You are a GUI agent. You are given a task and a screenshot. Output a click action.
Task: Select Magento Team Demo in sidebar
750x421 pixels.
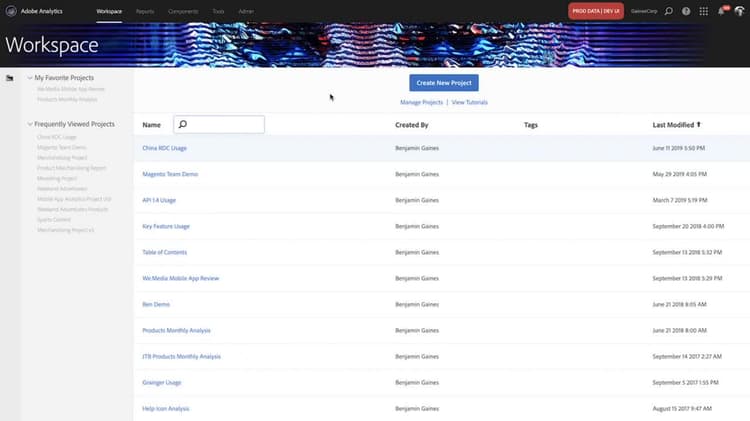[x=62, y=147]
